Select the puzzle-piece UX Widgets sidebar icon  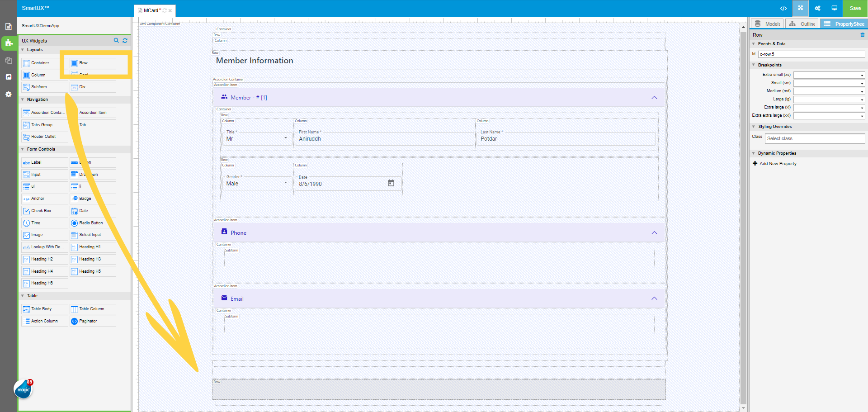(8, 43)
